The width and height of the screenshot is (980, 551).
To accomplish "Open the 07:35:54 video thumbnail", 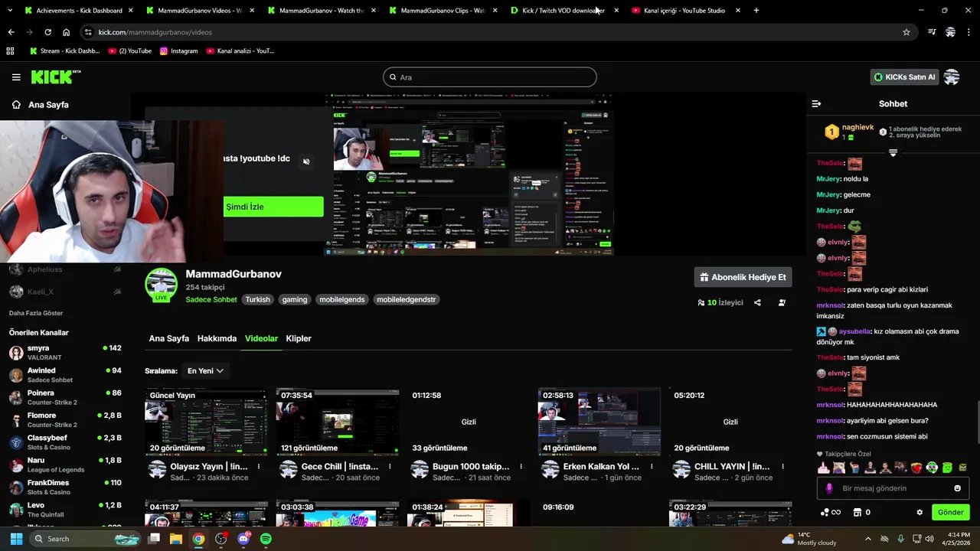I will [338, 422].
